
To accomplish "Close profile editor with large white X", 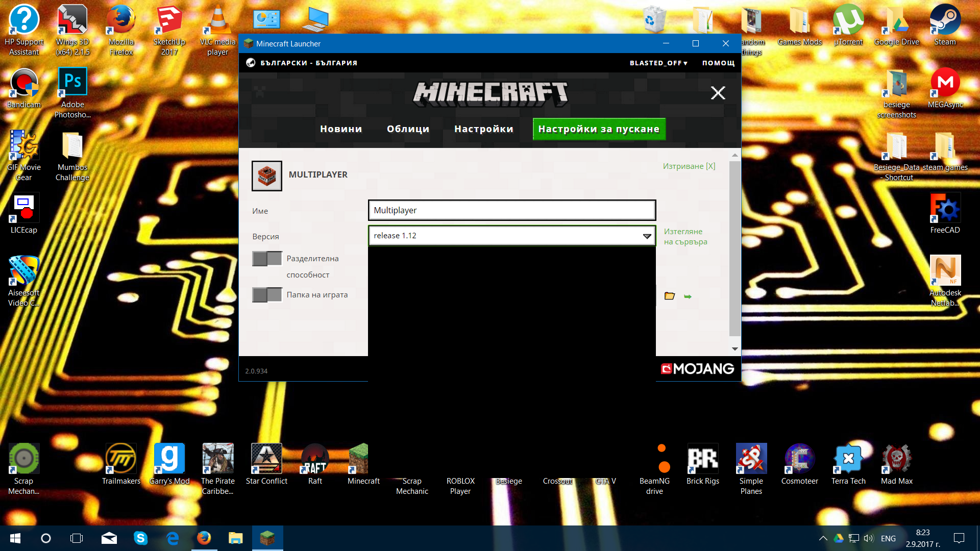I will (718, 93).
